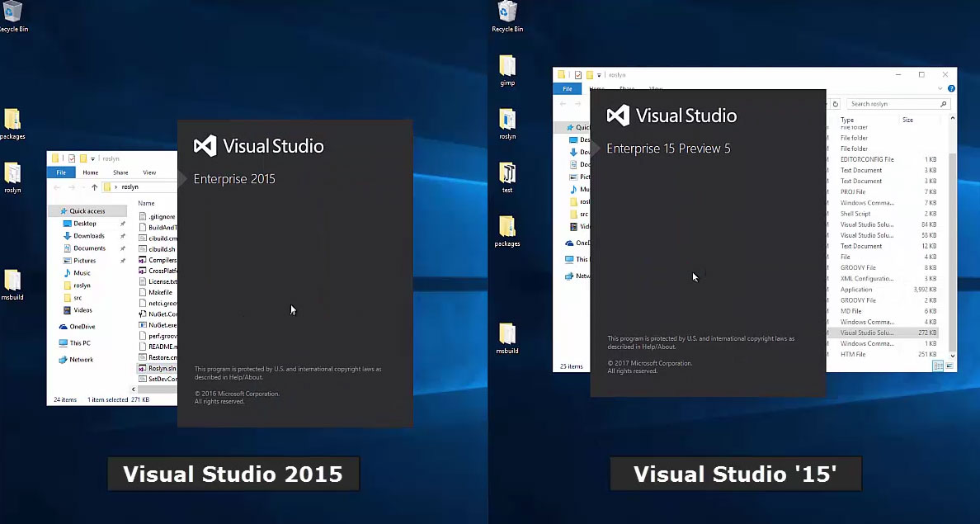980x524 pixels.
Task: Switch right Explorer to large icons view
Action: (x=949, y=366)
